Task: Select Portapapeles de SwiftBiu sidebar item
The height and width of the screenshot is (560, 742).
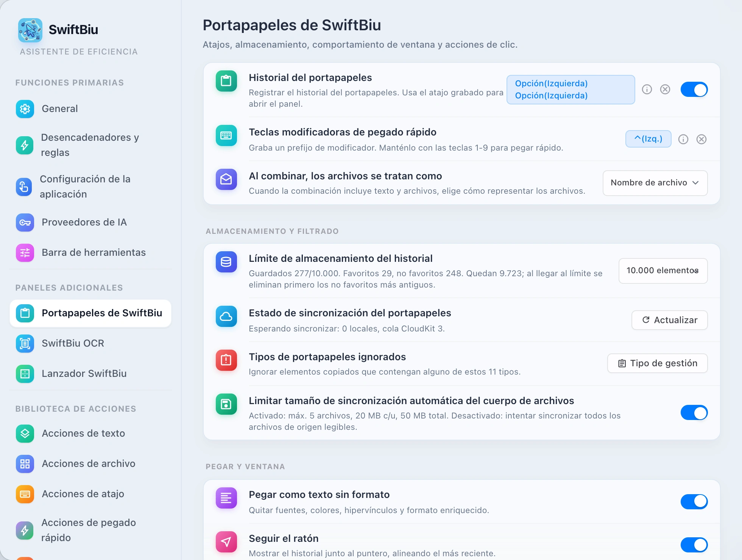Action: click(x=90, y=313)
